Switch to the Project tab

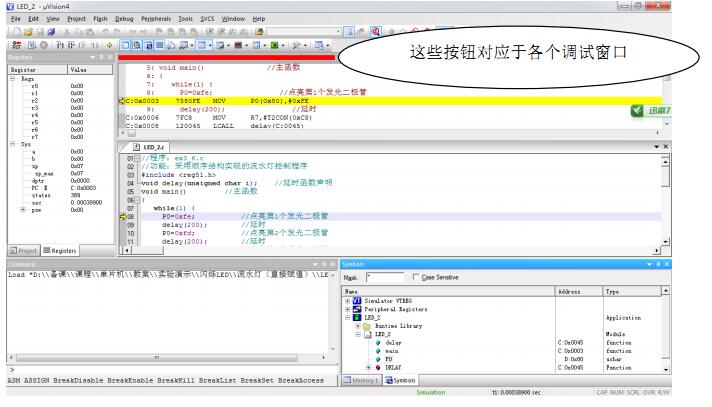pyautogui.click(x=24, y=251)
